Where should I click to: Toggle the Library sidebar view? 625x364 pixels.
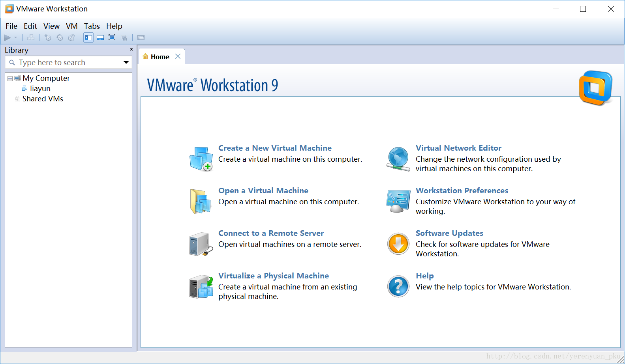[x=88, y=37]
